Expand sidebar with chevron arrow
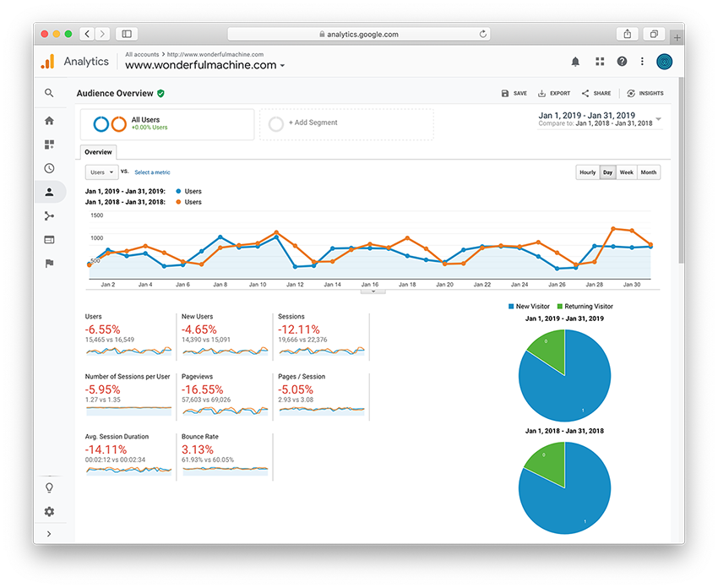Viewport: 718px width, 588px height. pyautogui.click(x=49, y=534)
